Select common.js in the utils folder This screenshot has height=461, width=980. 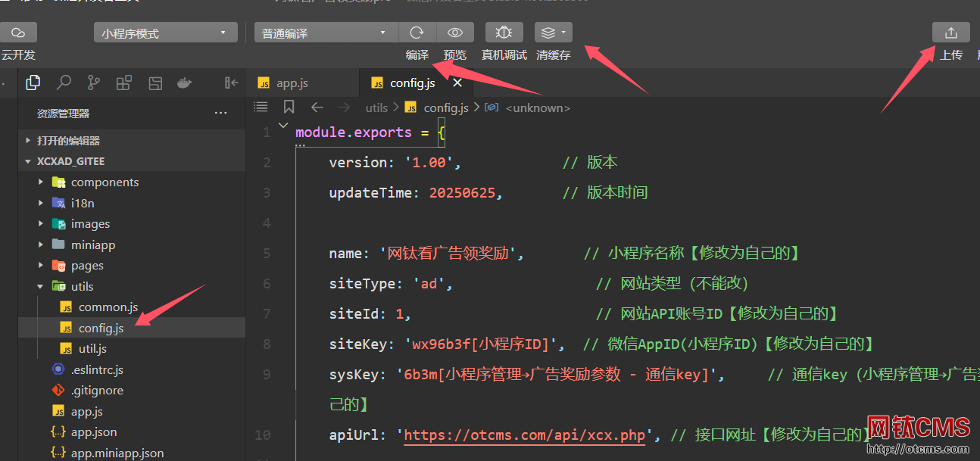108,307
